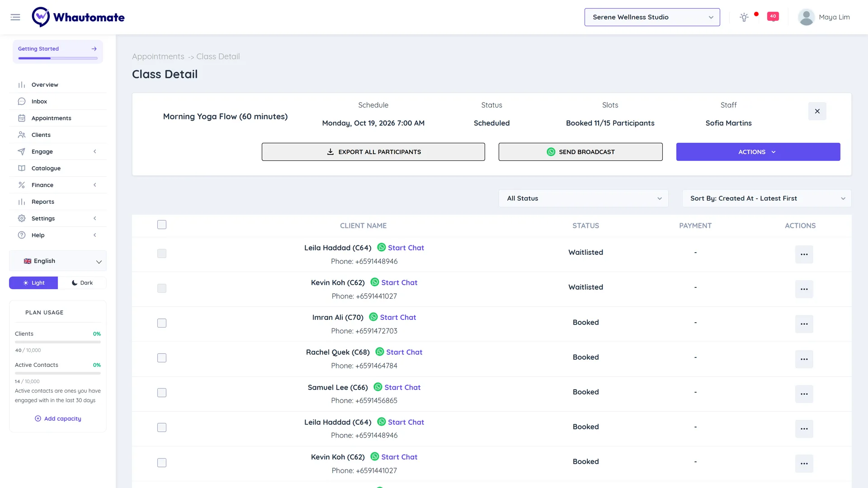The width and height of the screenshot is (868, 488).
Task: Open notifications badge showing 40
Action: (x=773, y=16)
